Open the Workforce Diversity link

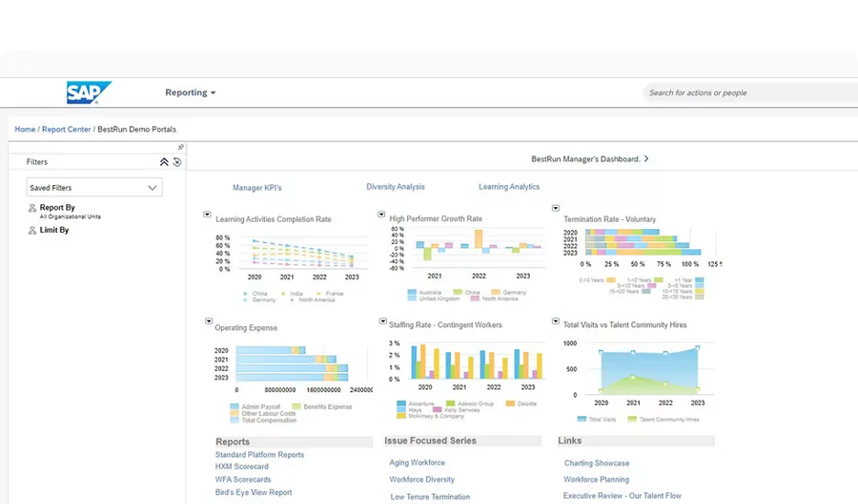coord(422,480)
